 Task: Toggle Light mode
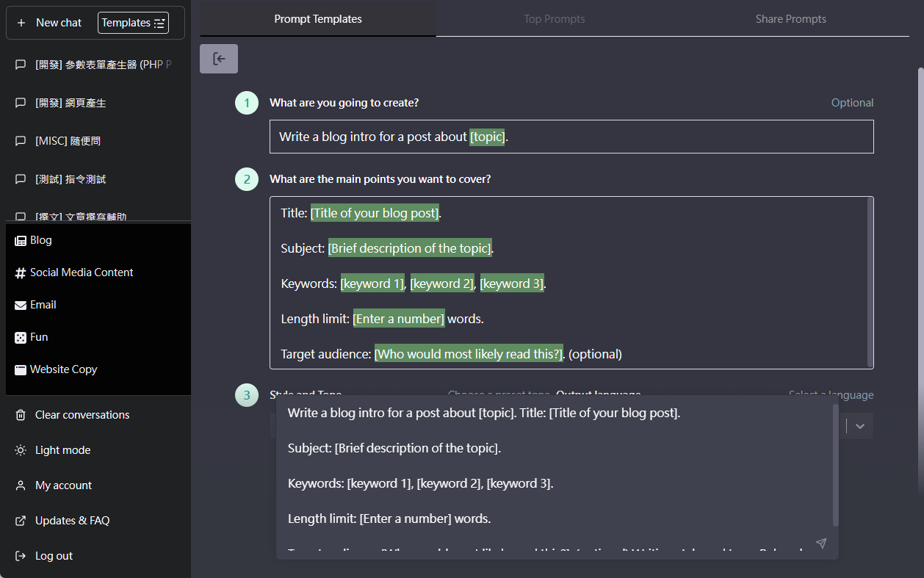tap(62, 450)
